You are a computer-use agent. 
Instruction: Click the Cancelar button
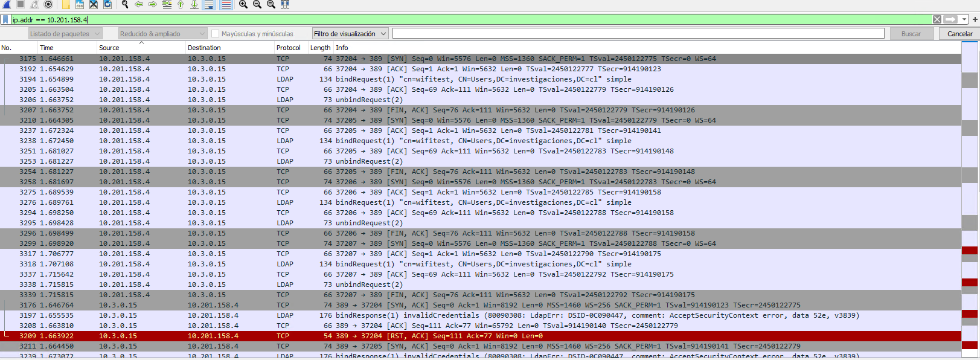click(959, 34)
